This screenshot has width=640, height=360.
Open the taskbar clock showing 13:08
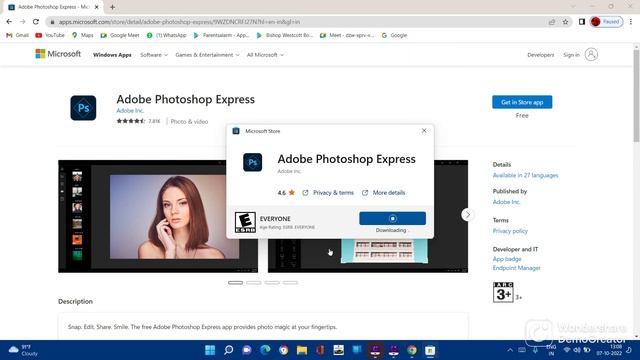click(x=609, y=350)
